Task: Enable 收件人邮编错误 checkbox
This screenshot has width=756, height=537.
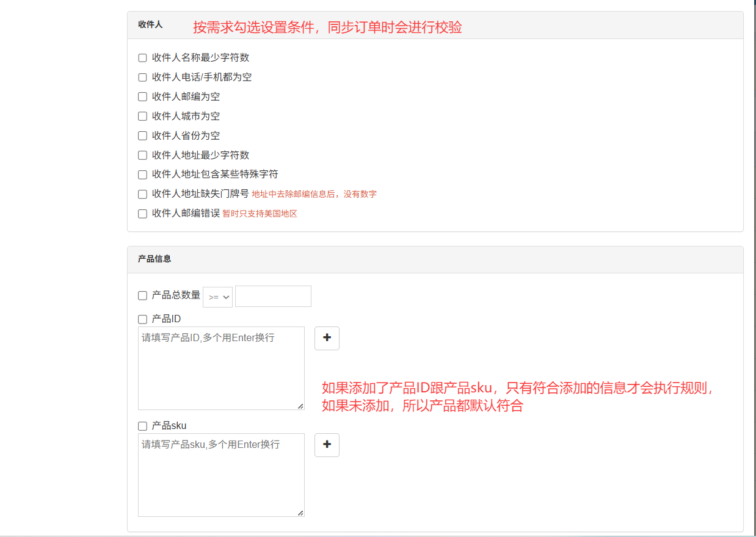Action: (142, 214)
